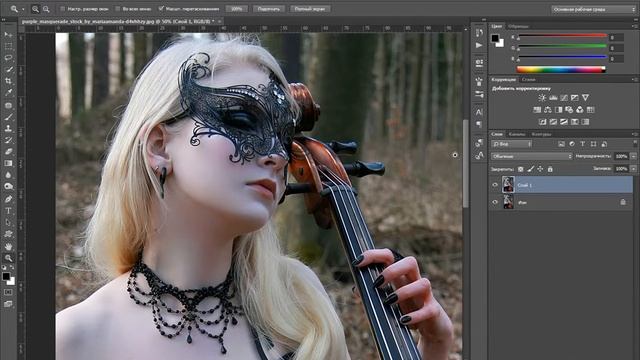
Task: Toggle lock all padlock icon
Action: click(550, 169)
